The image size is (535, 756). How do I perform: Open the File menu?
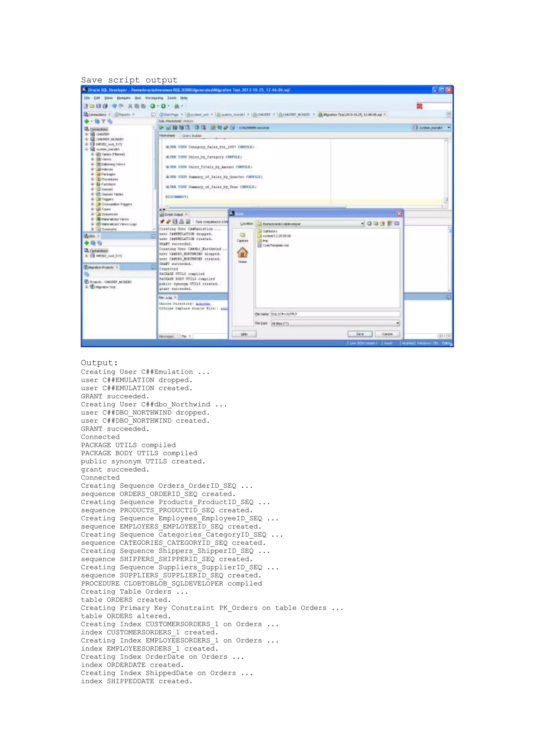pos(87,98)
